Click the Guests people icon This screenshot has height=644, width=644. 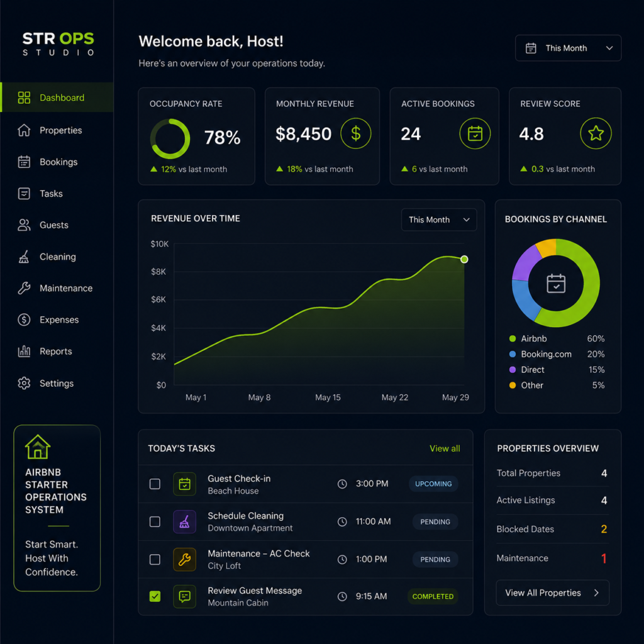[24, 225]
